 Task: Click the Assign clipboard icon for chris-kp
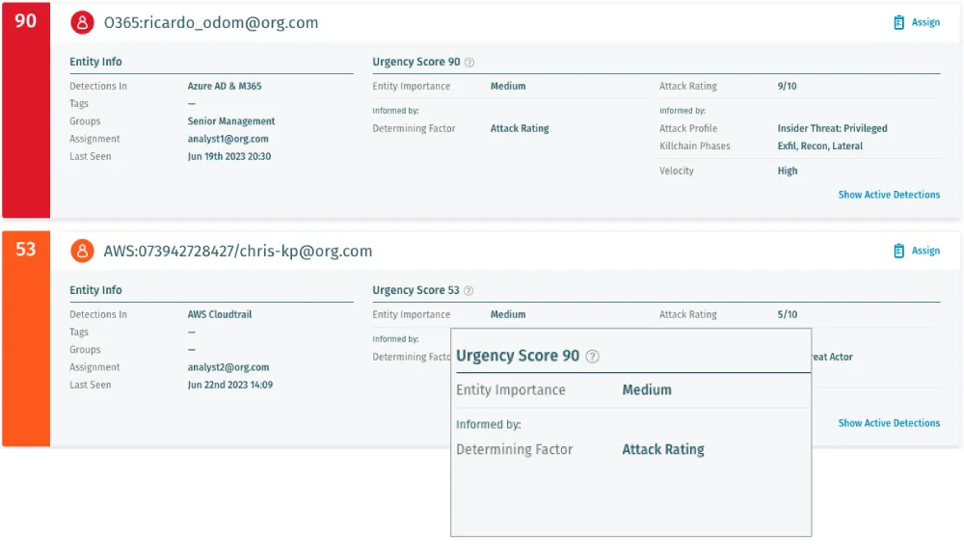tap(901, 251)
